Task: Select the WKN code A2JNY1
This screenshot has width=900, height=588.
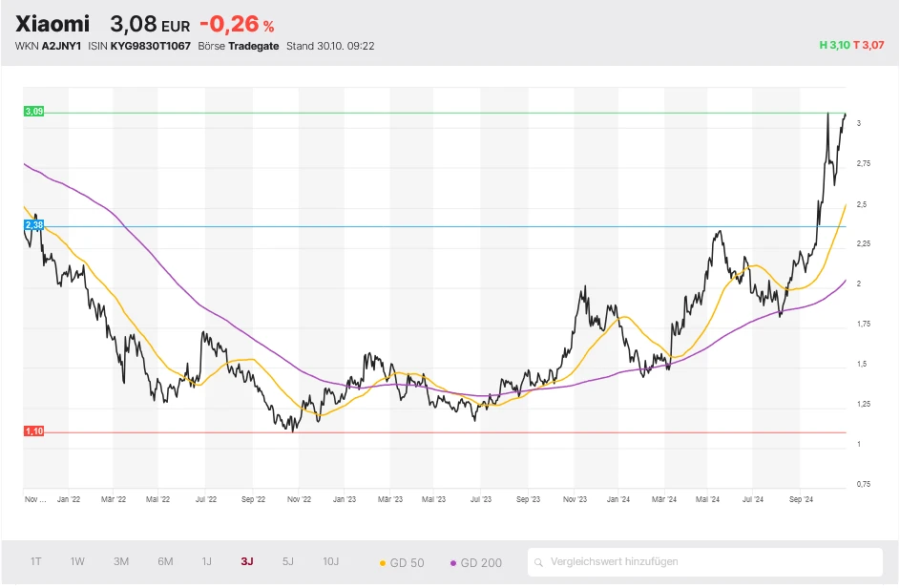Action: (61, 46)
